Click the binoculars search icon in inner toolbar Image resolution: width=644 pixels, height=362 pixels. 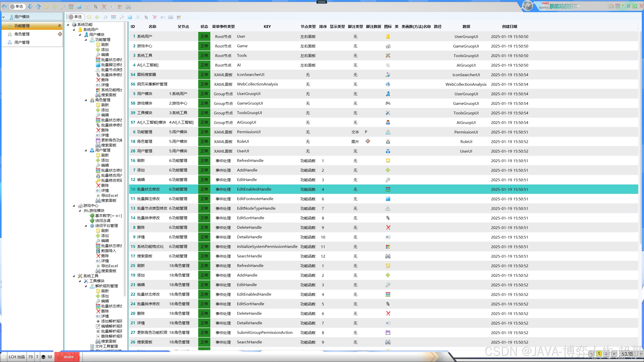tap(171, 17)
